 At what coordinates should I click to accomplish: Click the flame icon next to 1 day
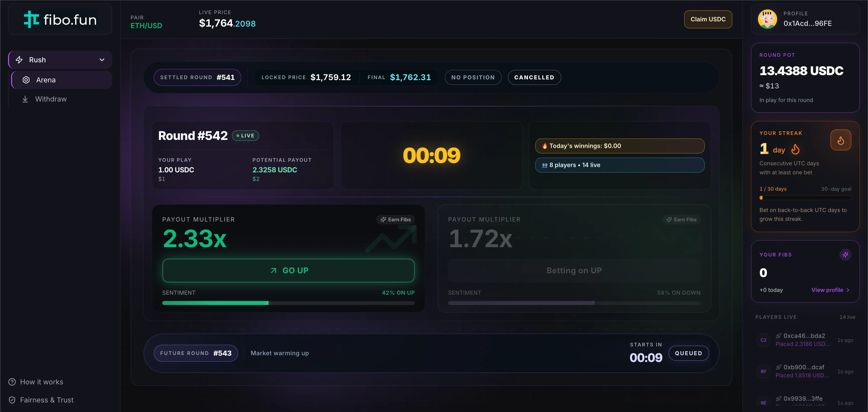tap(796, 149)
